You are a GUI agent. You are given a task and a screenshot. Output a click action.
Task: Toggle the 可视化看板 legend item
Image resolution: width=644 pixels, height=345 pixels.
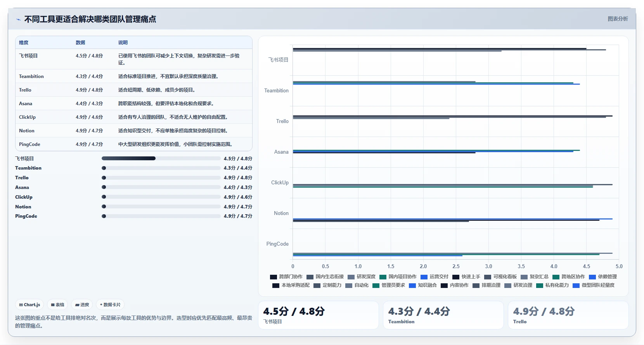[x=500, y=277]
